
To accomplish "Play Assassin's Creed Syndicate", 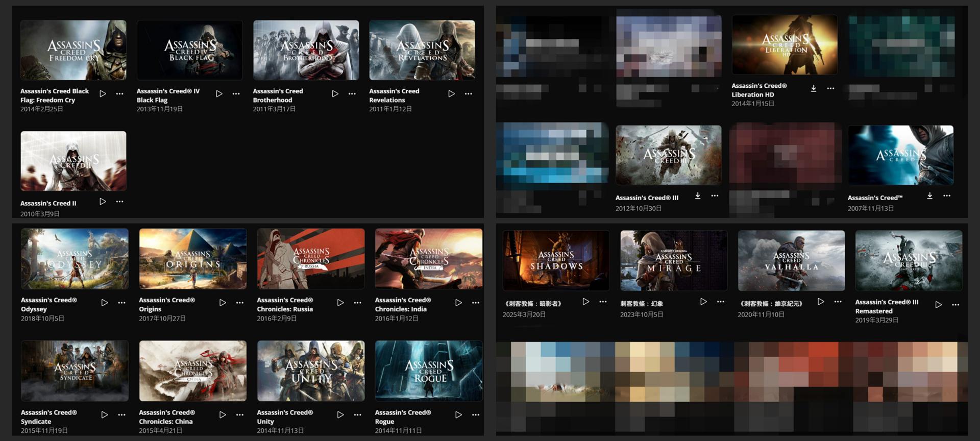I will coord(105,415).
